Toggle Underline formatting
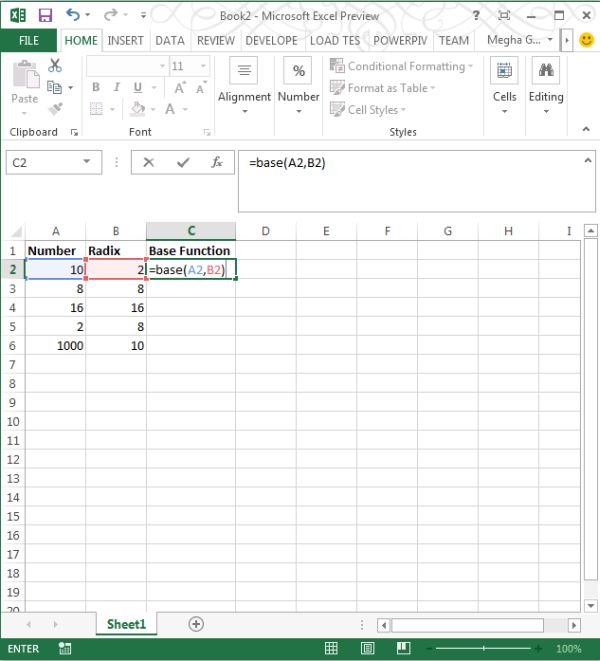 tap(137, 87)
